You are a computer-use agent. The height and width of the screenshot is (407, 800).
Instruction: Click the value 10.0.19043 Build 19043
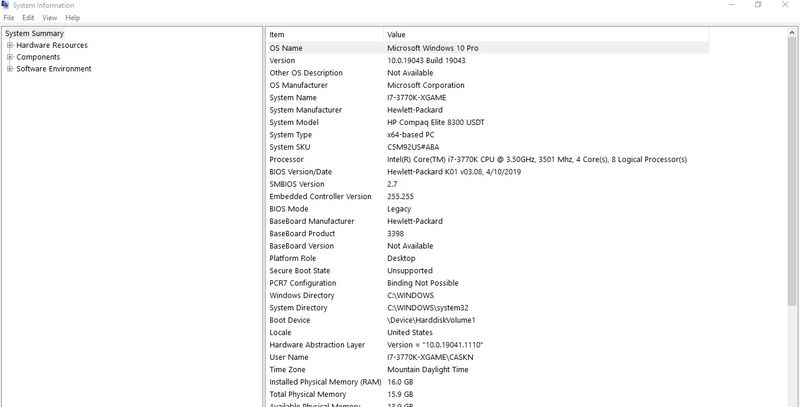coord(426,61)
